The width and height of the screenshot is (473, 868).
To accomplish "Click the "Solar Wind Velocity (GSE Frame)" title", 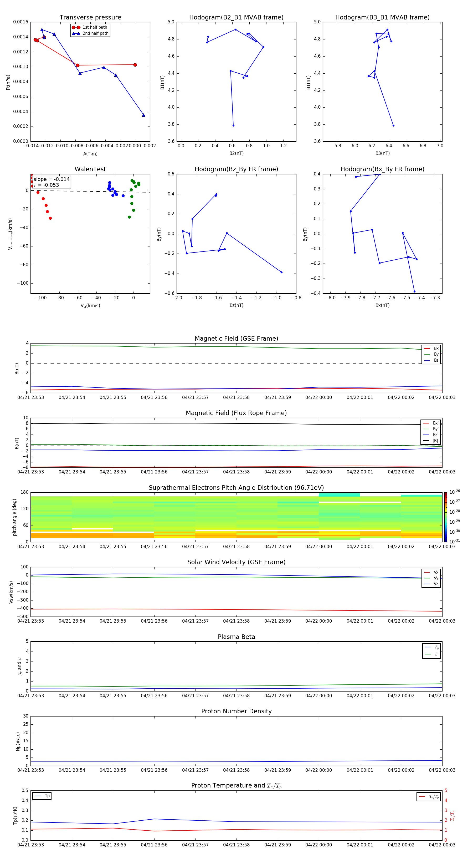I will pos(236,562).
